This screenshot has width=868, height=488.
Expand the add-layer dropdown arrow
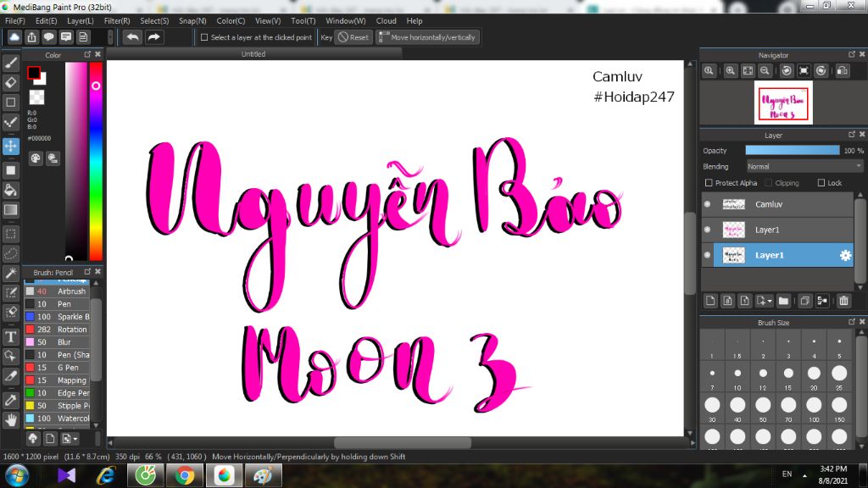click(770, 301)
